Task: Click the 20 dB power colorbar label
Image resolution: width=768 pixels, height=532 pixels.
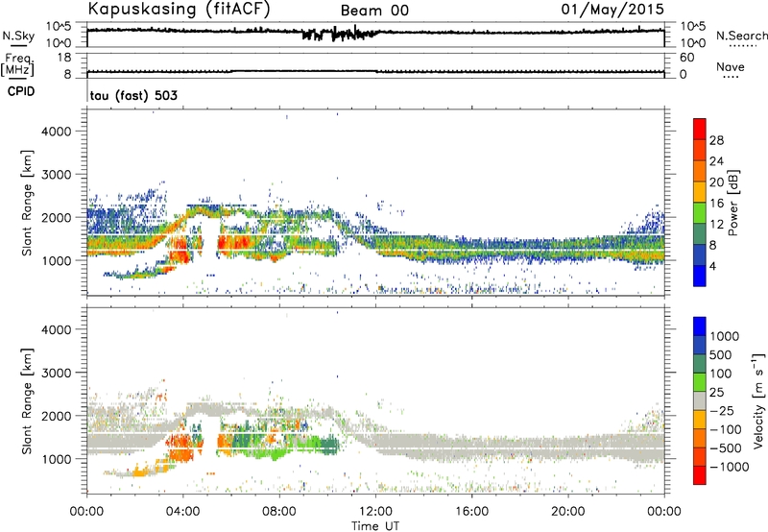Action: pos(716,182)
